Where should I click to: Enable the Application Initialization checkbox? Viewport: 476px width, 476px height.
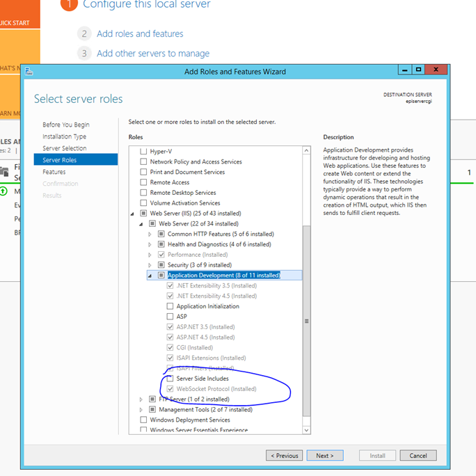click(170, 306)
